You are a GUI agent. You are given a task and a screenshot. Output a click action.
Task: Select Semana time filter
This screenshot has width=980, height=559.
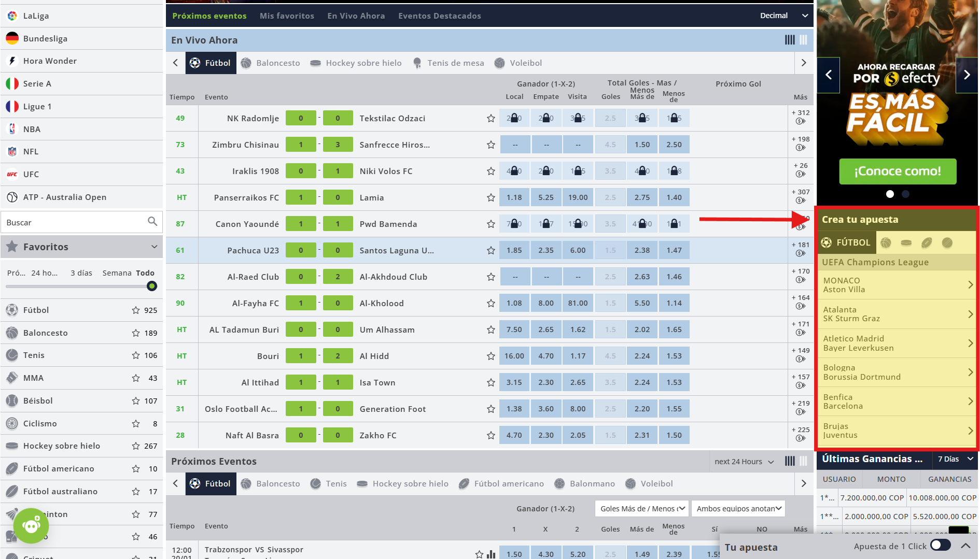[x=117, y=273]
